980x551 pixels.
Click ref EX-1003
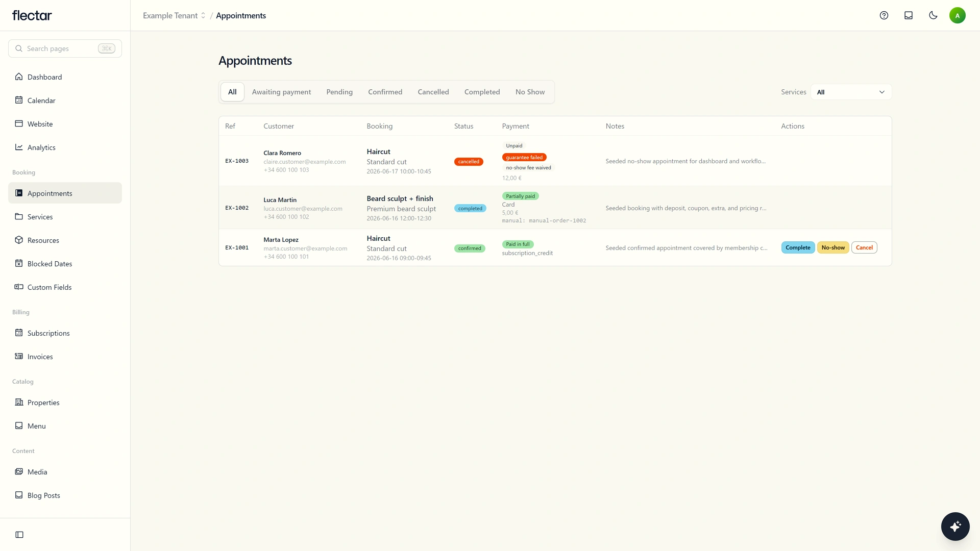click(x=237, y=161)
